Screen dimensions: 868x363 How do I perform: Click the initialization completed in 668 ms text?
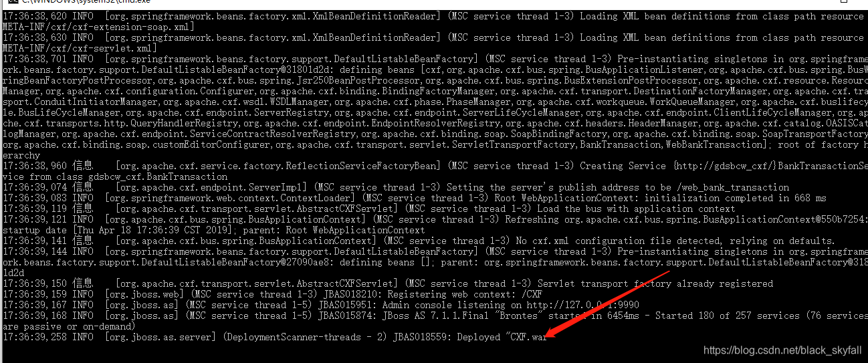(736, 198)
